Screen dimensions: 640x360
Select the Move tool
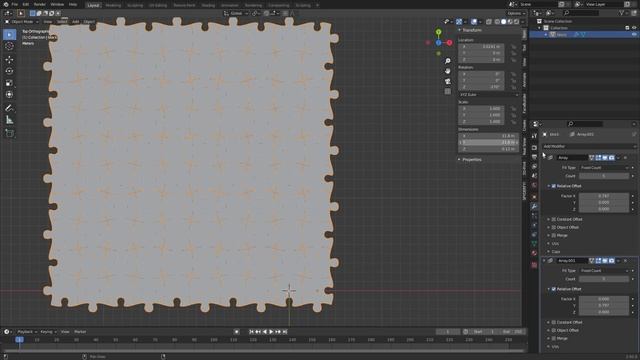[9, 60]
